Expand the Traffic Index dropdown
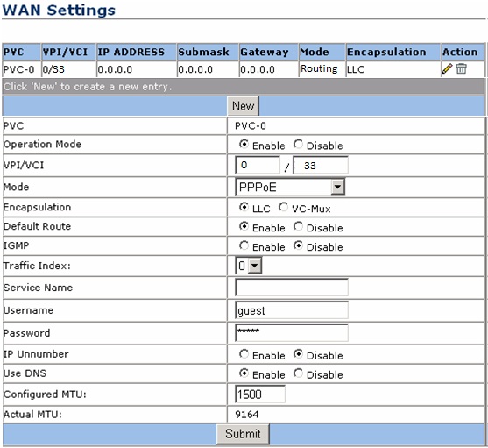 [x=248, y=266]
